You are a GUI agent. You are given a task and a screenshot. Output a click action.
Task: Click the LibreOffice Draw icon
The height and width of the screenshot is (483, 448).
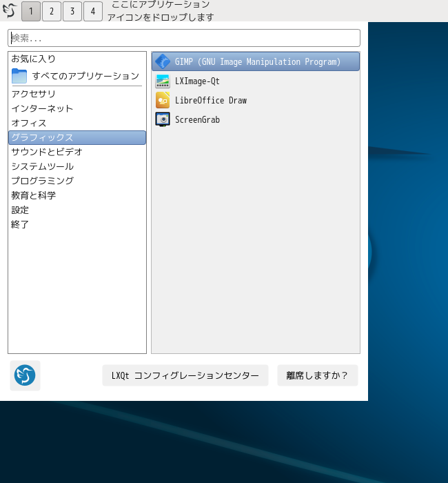163,100
